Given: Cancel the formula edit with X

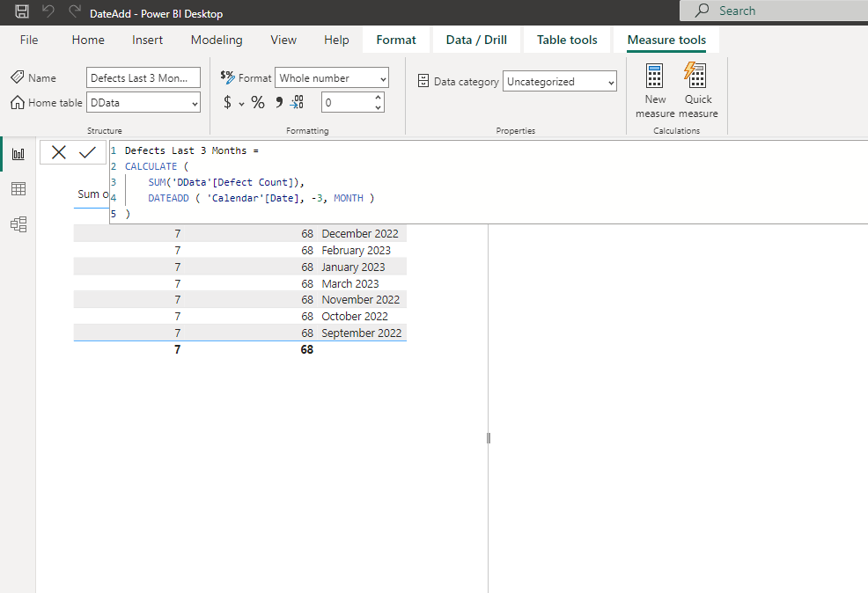Looking at the screenshot, I should 59,152.
